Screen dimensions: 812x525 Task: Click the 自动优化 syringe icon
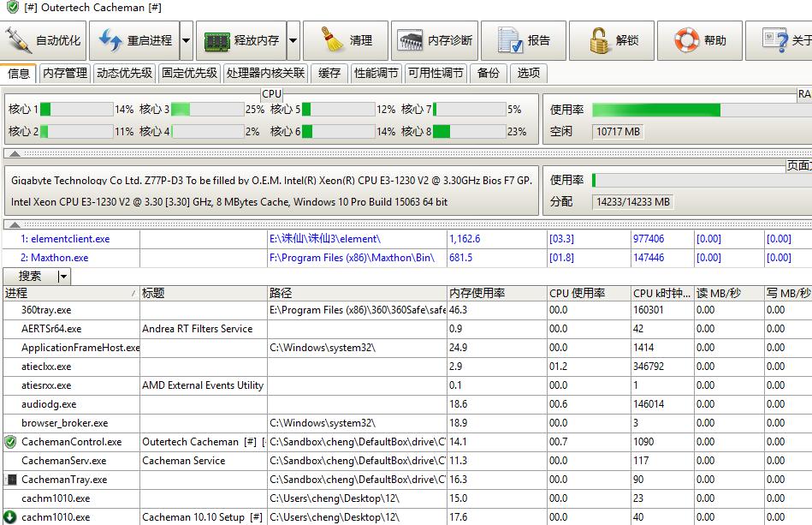18,40
